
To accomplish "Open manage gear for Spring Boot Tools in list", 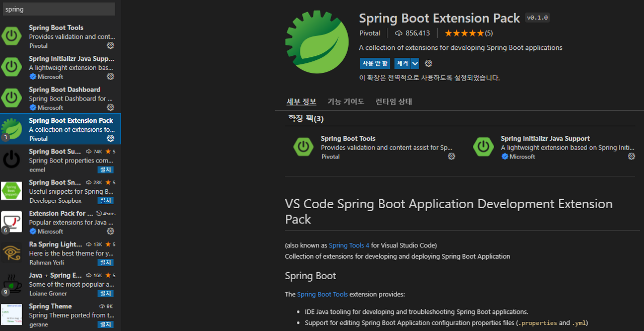I will 111,45.
